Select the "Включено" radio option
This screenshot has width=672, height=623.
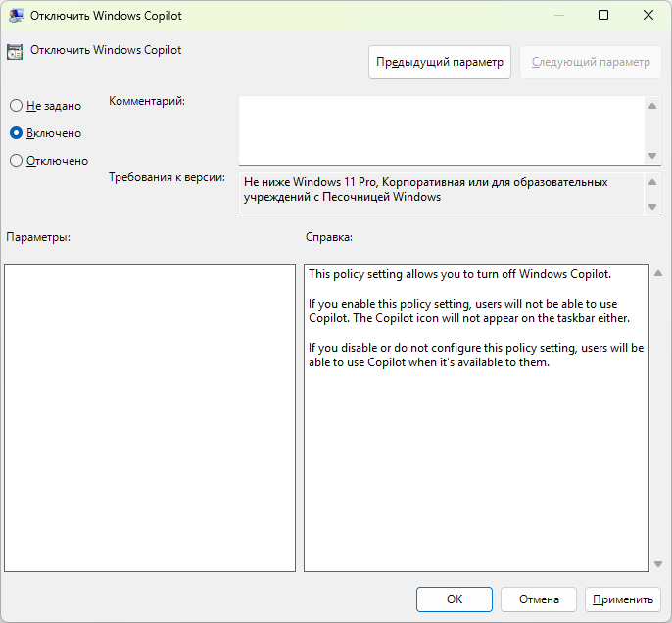pos(16,133)
